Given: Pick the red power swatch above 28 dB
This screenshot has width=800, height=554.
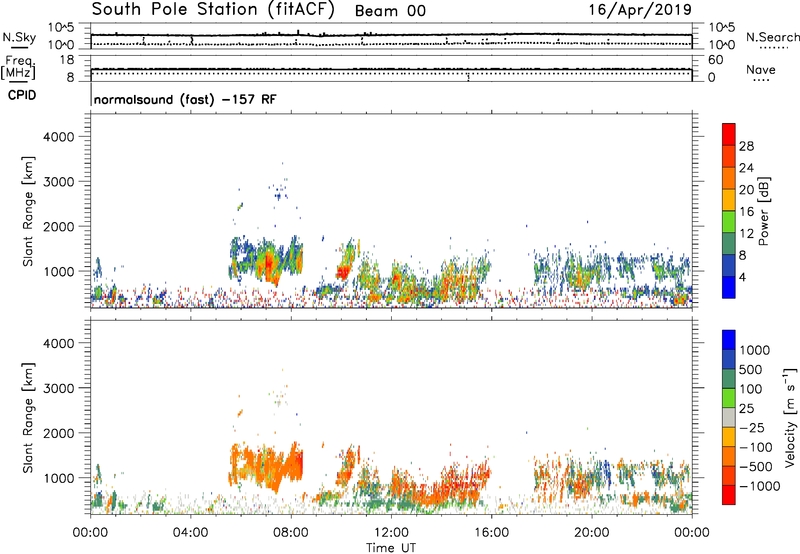Looking at the screenshot, I should tap(729, 134).
